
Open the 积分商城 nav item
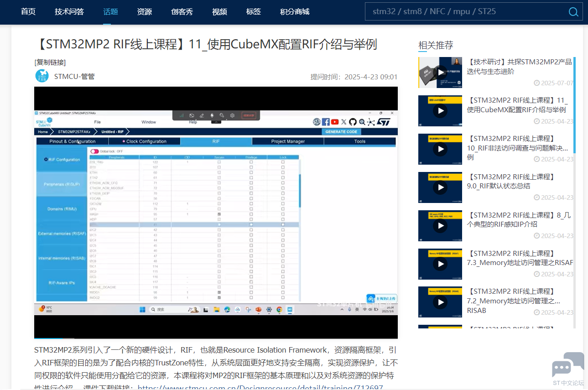pos(295,12)
